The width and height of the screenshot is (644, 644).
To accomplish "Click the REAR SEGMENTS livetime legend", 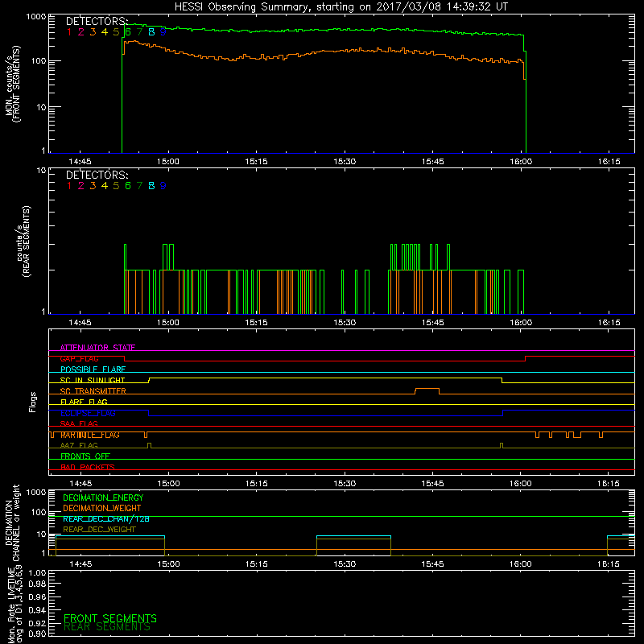I will coord(107,627).
